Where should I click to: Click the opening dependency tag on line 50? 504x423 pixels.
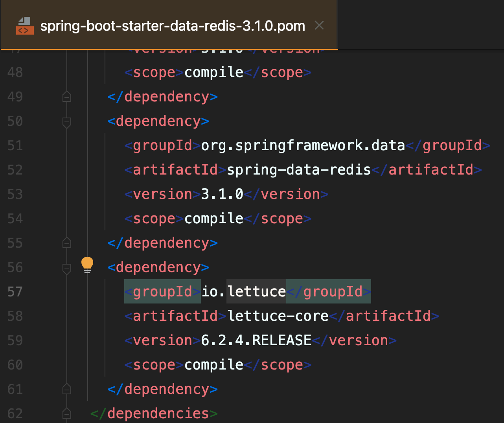158,121
